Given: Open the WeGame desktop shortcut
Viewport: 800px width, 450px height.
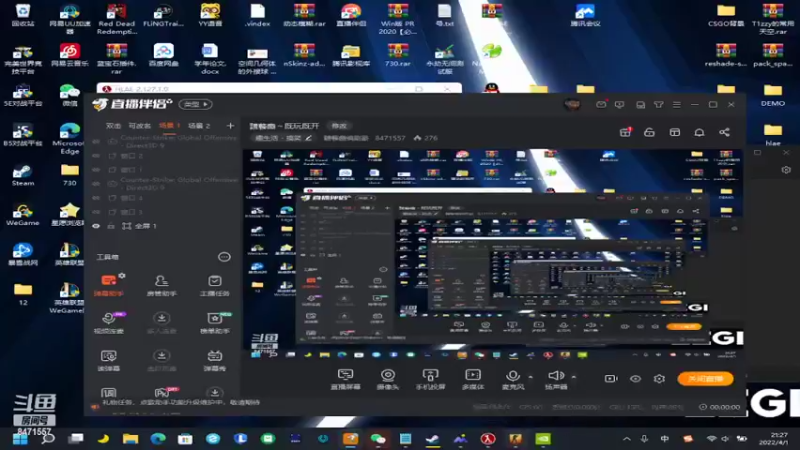Looking at the screenshot, I should point(22,215).
